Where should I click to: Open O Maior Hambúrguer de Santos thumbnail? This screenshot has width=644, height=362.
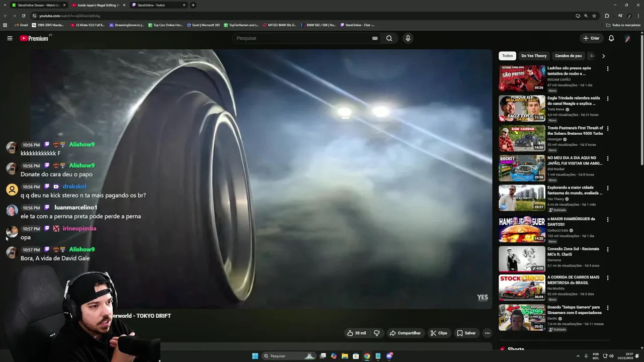pyautogui.click(x=522, y=229)
